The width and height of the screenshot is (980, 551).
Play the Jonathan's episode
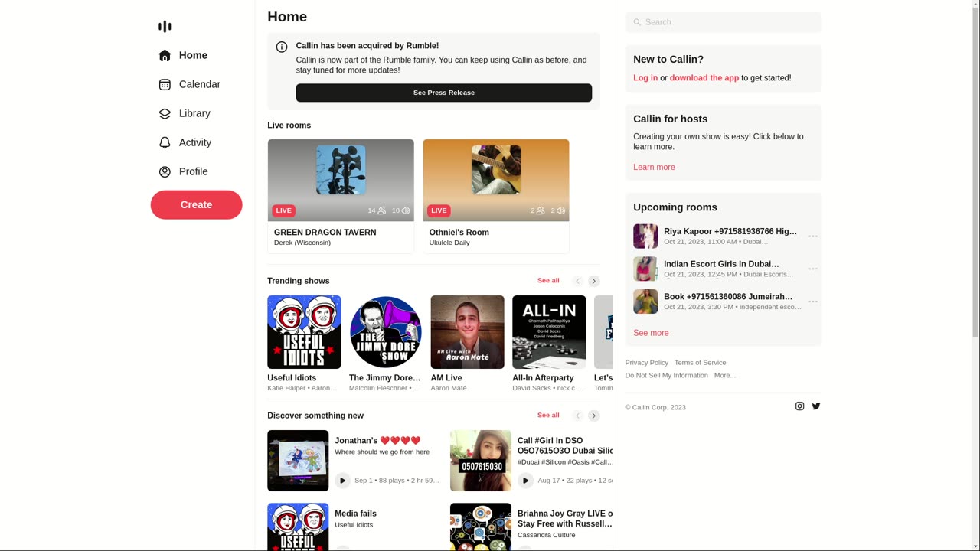[x=342, y=481]
